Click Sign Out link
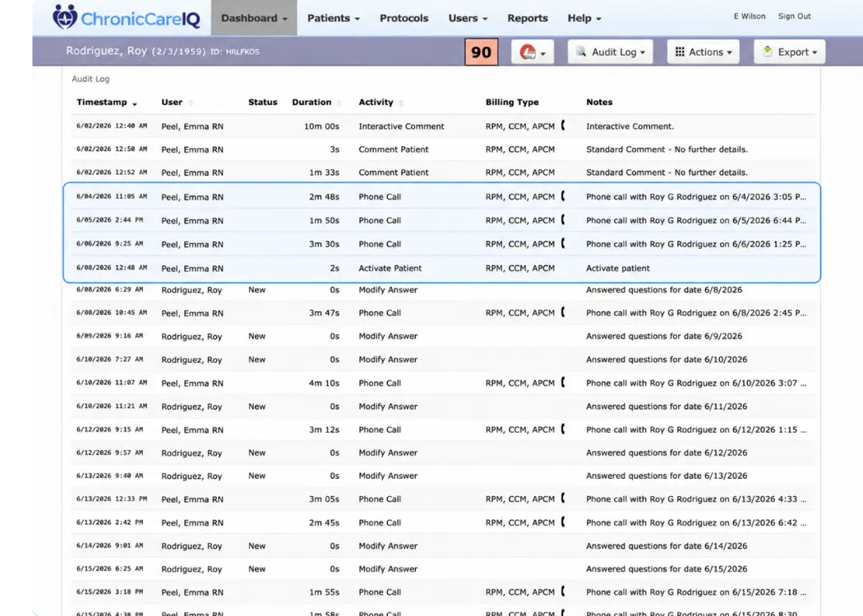 point(794,16)
